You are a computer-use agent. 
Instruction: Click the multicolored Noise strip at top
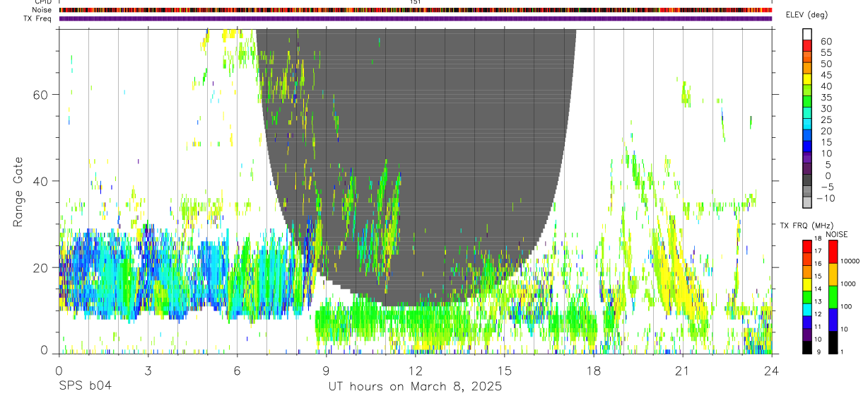tap(415, 10)
